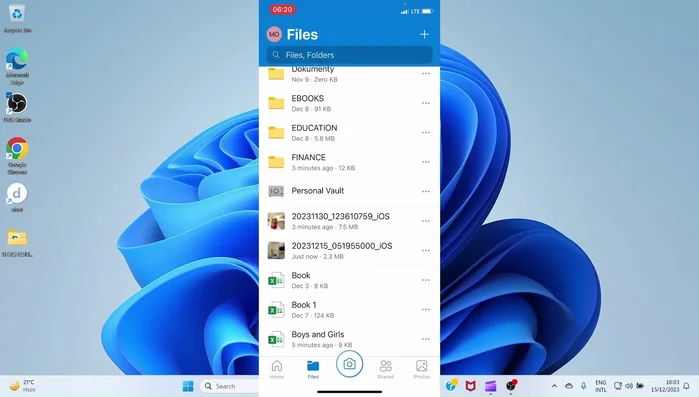
Task: Open the EBOOKS folder icon
Action: (276, 103)
